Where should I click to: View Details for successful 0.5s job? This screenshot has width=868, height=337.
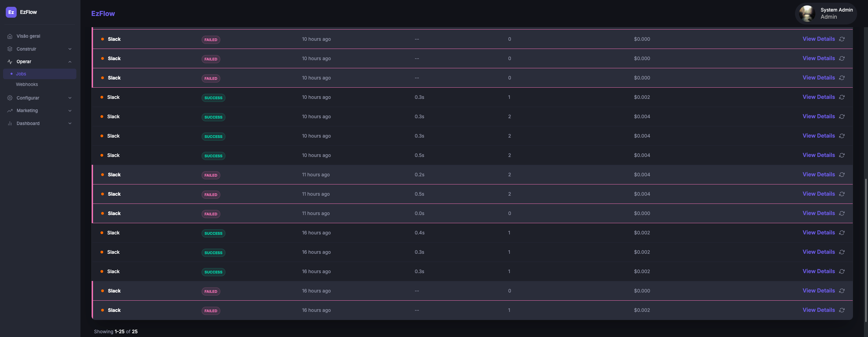818,155
